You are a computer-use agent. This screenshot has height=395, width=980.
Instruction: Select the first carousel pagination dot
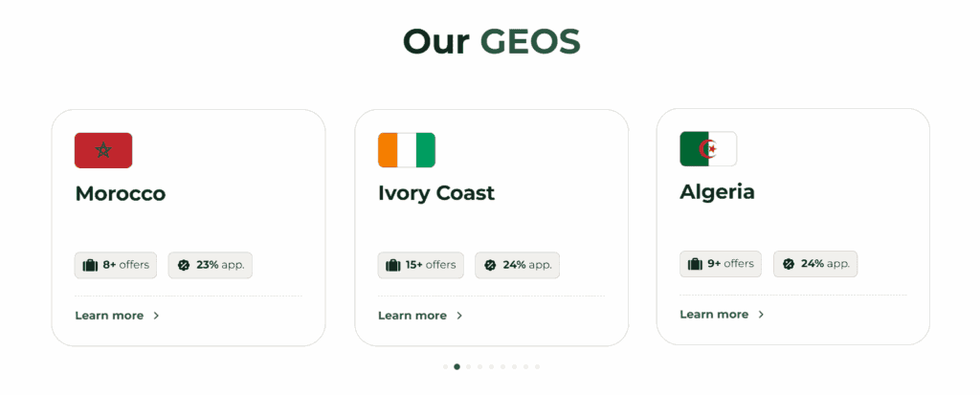pyautogui.click(x=446, y=366)
